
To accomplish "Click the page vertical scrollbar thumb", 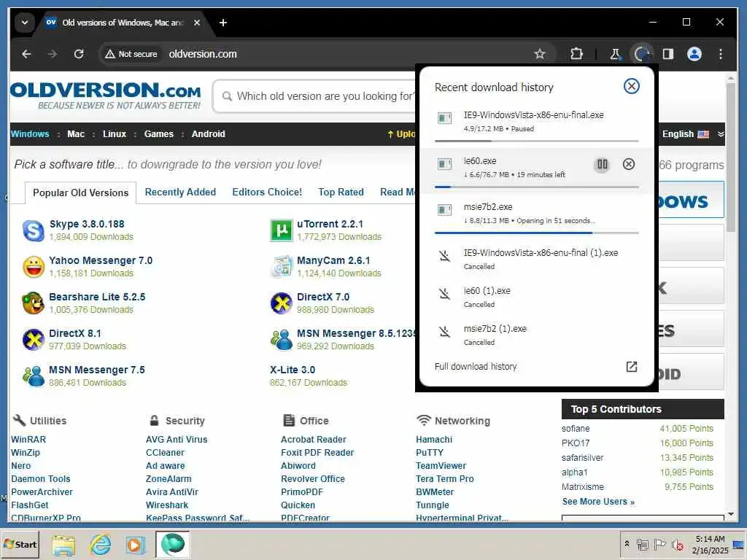I will pos(731,157).
